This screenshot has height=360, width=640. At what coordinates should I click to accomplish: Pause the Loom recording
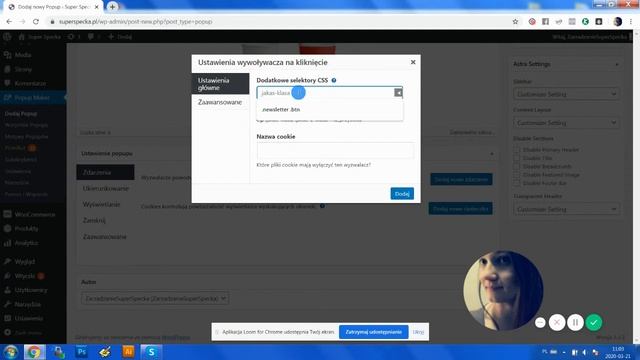point(575,322)
